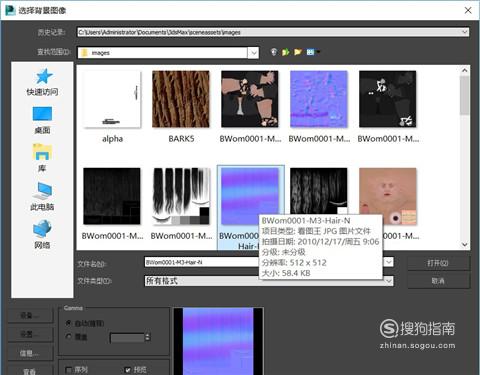Click the 设备 devices button

(x=30, y=315)
